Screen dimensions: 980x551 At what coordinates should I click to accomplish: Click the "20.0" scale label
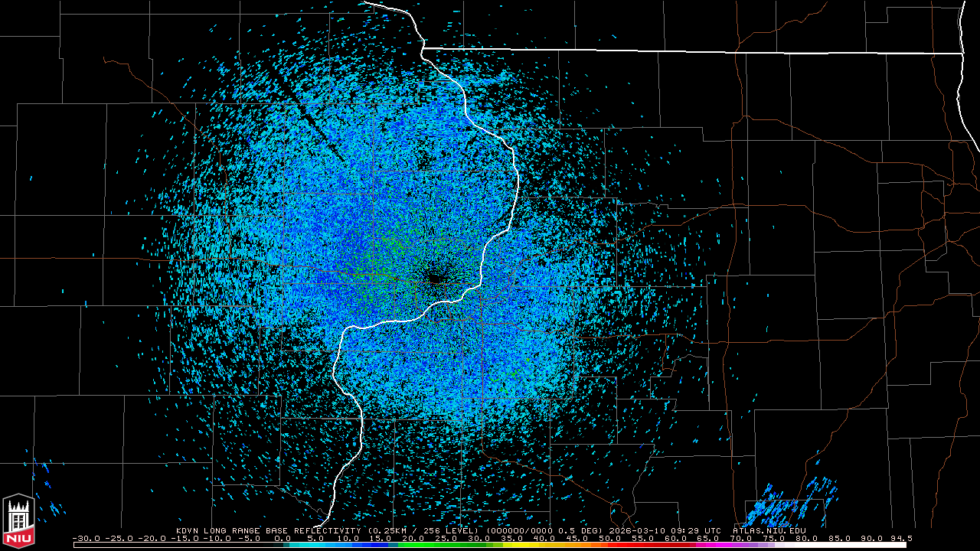pos(413,538)
